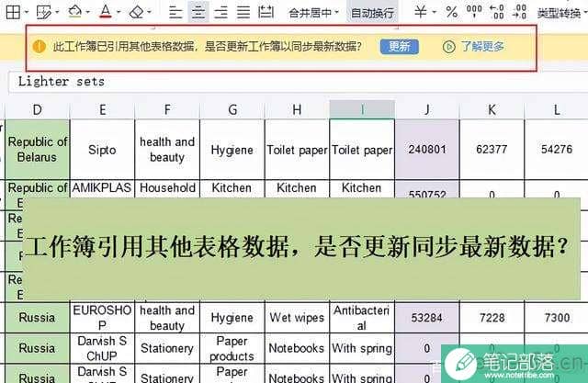The image size is (588, 383).
Task: Select column H header
Action: 297,110
